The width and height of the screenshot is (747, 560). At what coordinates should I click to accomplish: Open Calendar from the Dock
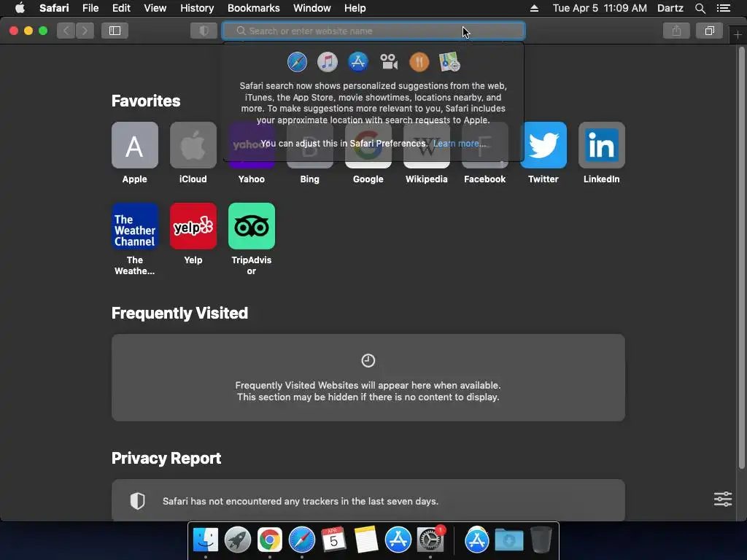click(333, 540)
